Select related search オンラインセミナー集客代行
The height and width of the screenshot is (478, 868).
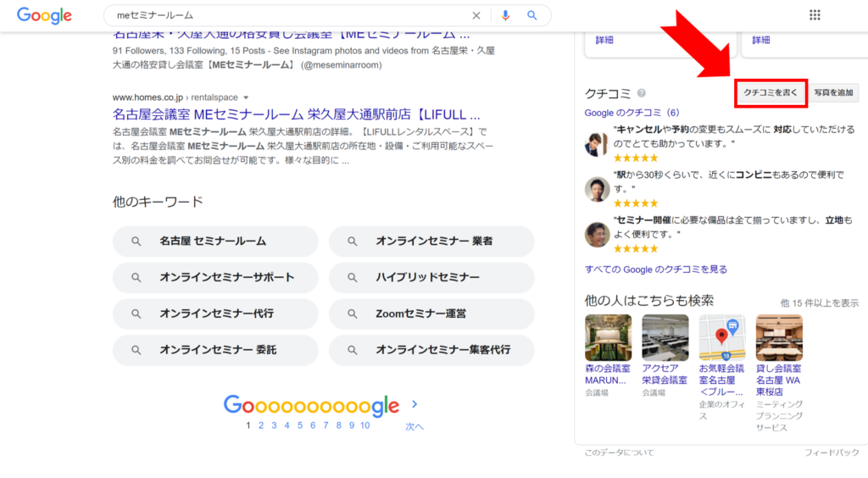click(431, 350)
